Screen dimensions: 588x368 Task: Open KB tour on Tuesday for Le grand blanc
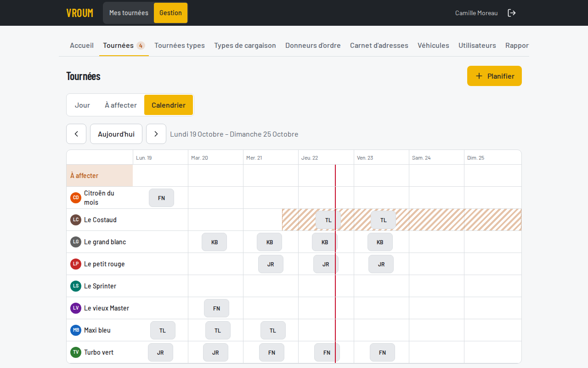pos(214,242)
